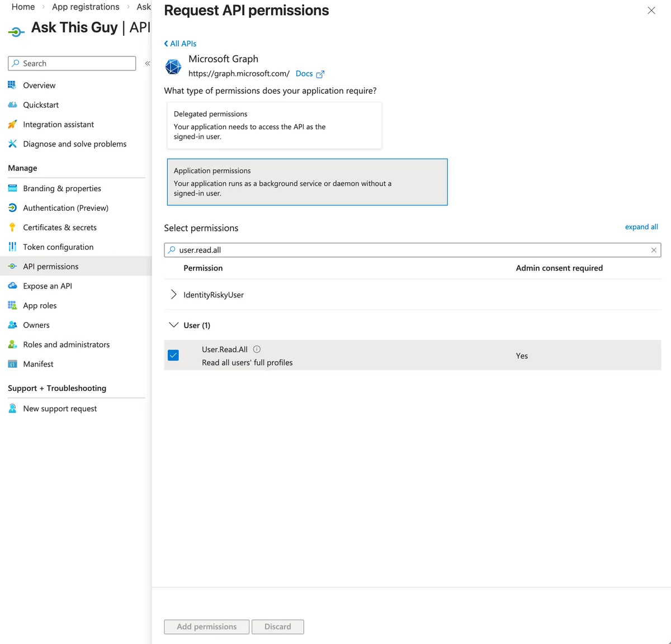Click the Add permissions button

[x=207, y=627]
